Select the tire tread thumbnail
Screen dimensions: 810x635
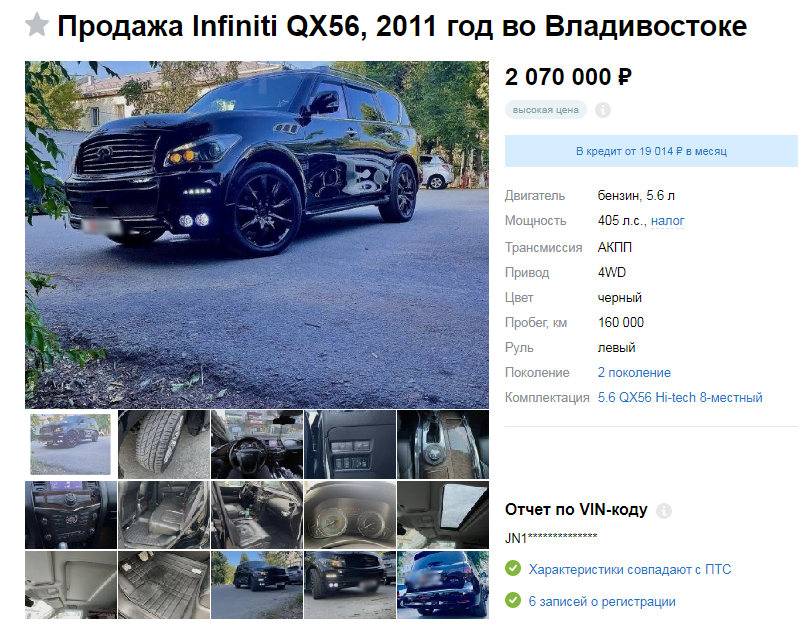[164, 444]
